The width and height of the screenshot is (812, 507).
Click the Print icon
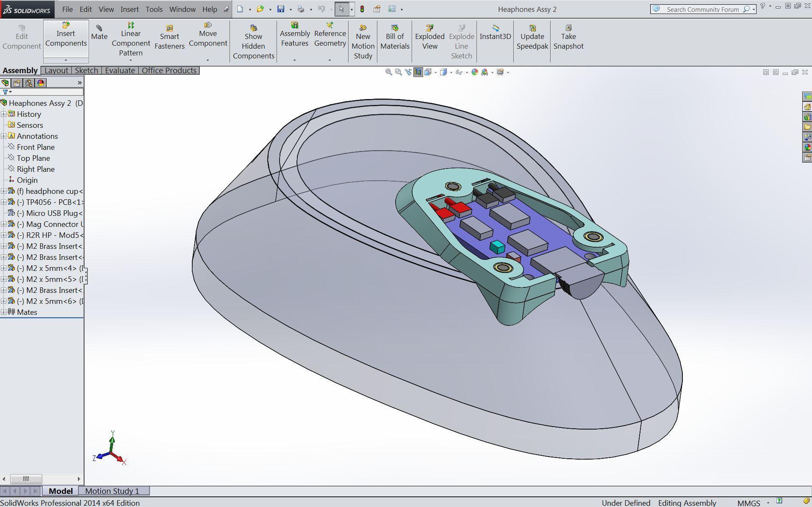tap(301, 9)
